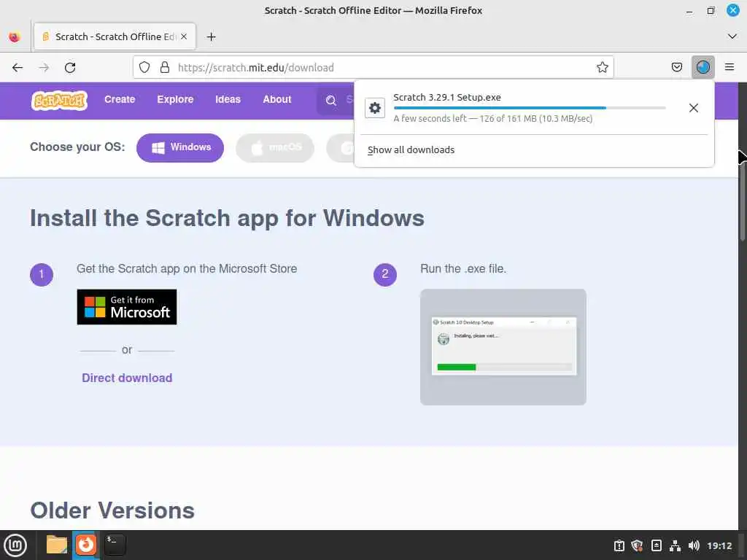Screen dimensions: 747x560
Task: Click the Scratch Setup.exe download progress bar
Action: click(x=530, y=108)
